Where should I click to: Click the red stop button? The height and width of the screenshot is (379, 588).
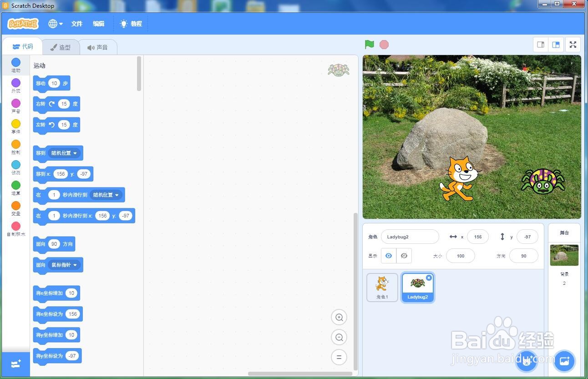click(384, 45)
